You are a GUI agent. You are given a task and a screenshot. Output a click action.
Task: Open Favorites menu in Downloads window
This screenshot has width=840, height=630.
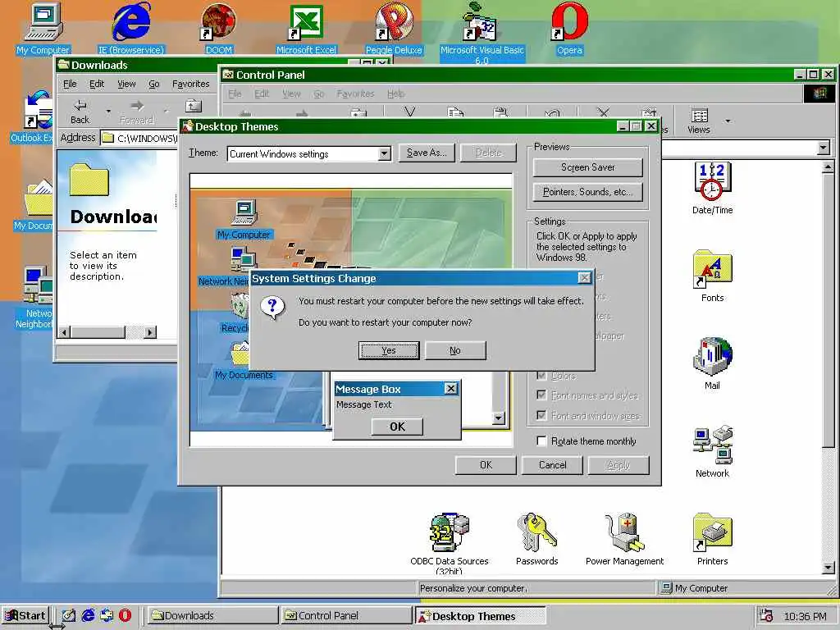point(190,84)
